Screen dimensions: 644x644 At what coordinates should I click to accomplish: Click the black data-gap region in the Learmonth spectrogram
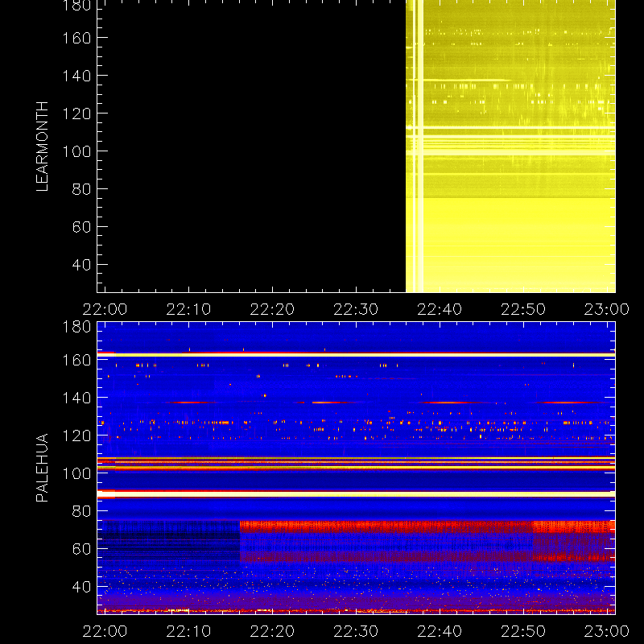[251, 146]
